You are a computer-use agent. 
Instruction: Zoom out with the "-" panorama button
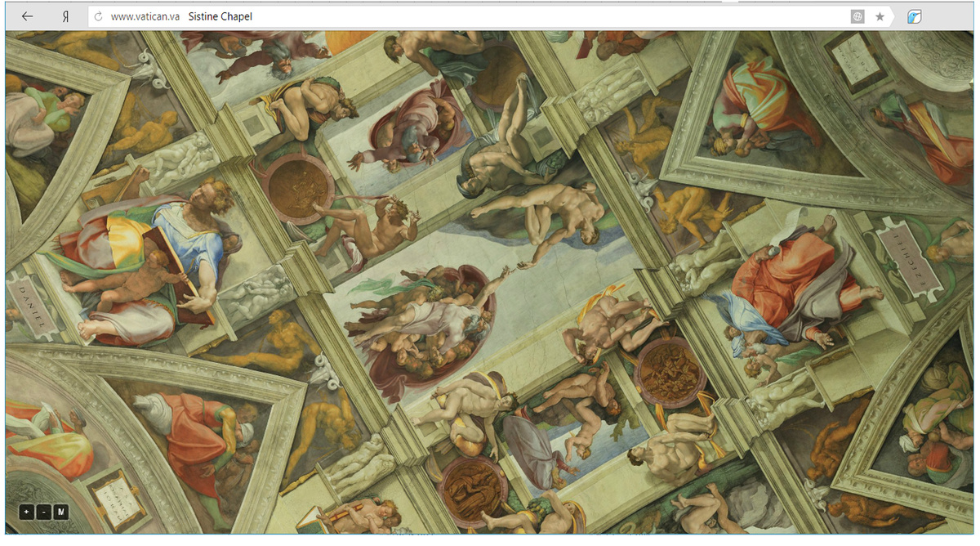point(43,512)
